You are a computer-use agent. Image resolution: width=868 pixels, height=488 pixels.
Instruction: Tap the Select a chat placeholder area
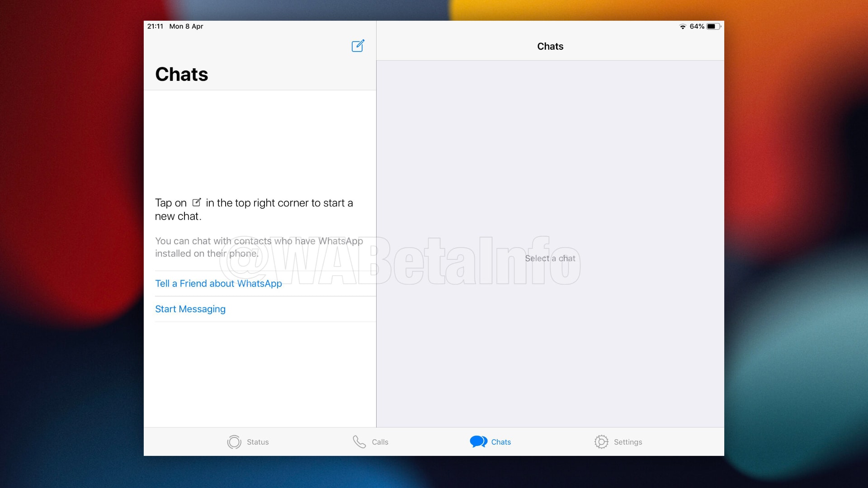(550, 258)
